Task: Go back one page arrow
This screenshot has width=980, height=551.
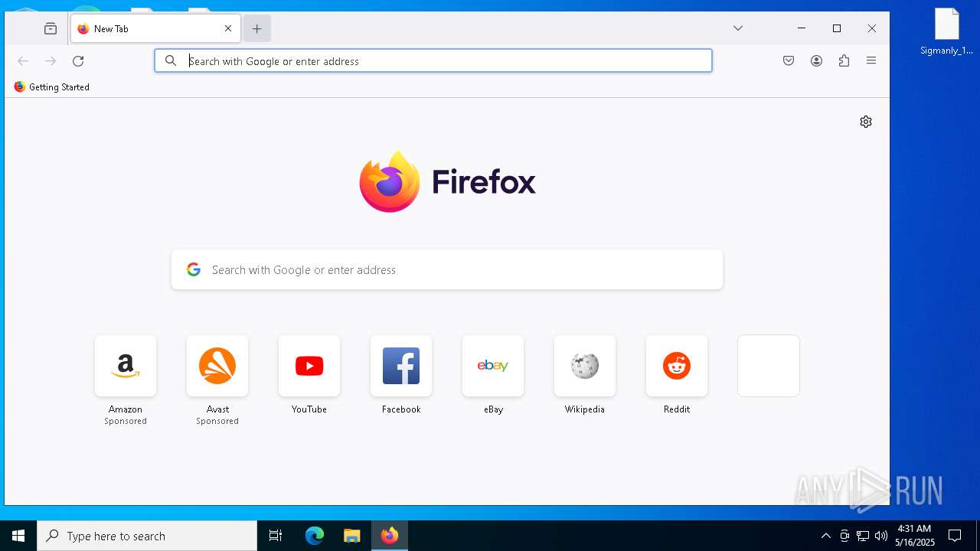Action: (x=23, y=60)
